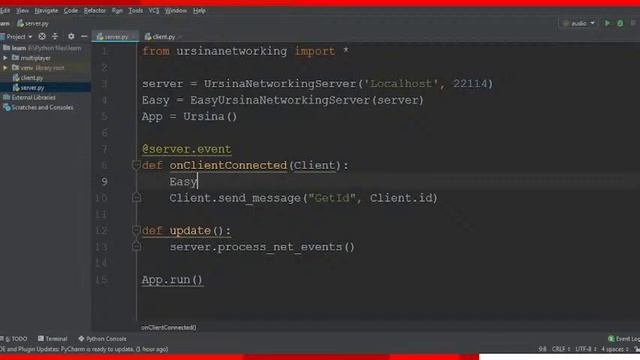This screenshot has width=640, height=360.
Task: Click server.py in the navigation breadcrumb bar
Action: pyautogui.click(x=33, y=24)
